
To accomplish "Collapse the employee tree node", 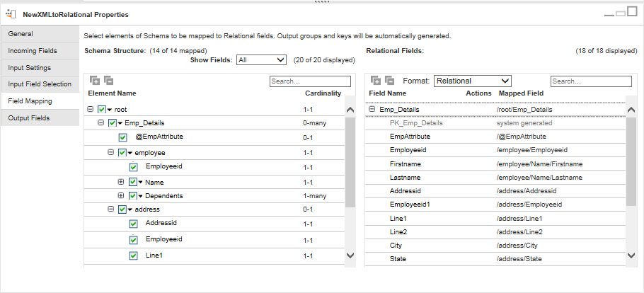I will (110, 152).
